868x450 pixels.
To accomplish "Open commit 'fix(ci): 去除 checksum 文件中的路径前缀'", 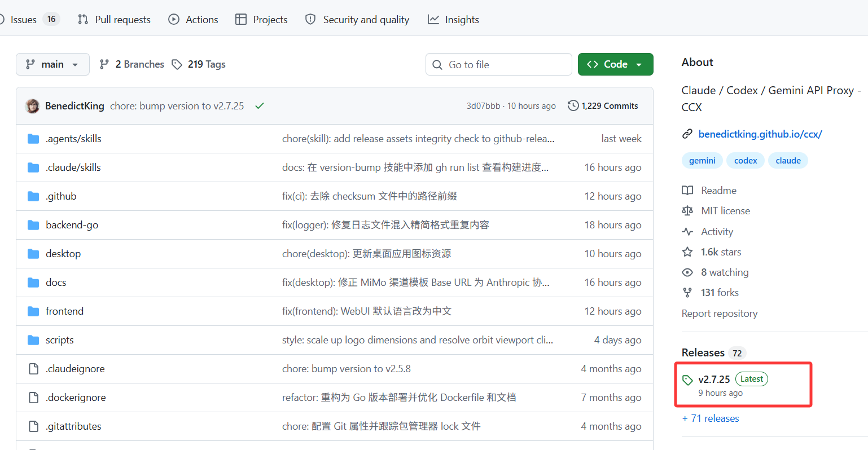I will pos(370,196).
